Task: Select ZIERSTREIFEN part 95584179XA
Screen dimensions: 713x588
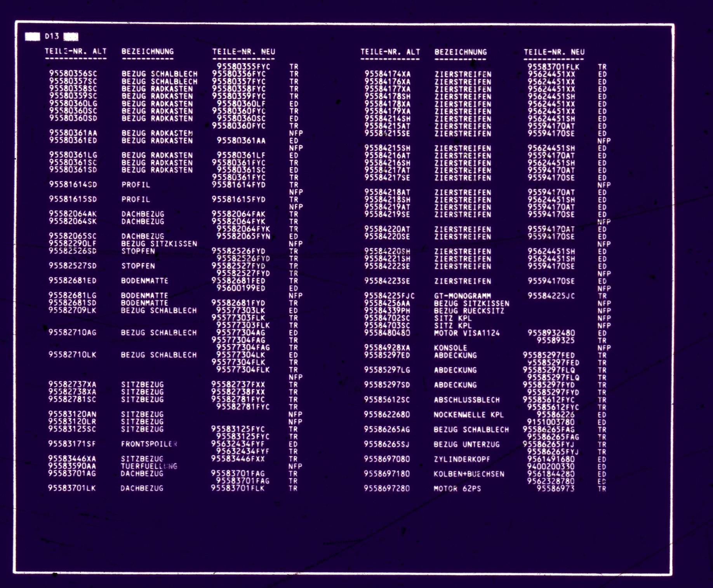Action: click(387, 111)
